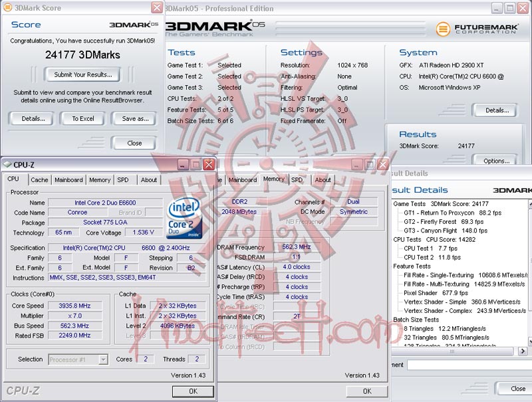The height and width of the screenshot is (402, 532).
Task: Click DRAM Frequency value 562.3 MHz
Action: (x=297, y=247)
